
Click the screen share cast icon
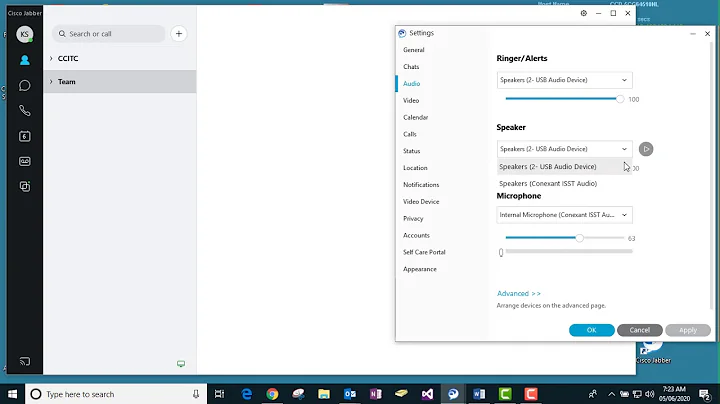pos(25,362)
